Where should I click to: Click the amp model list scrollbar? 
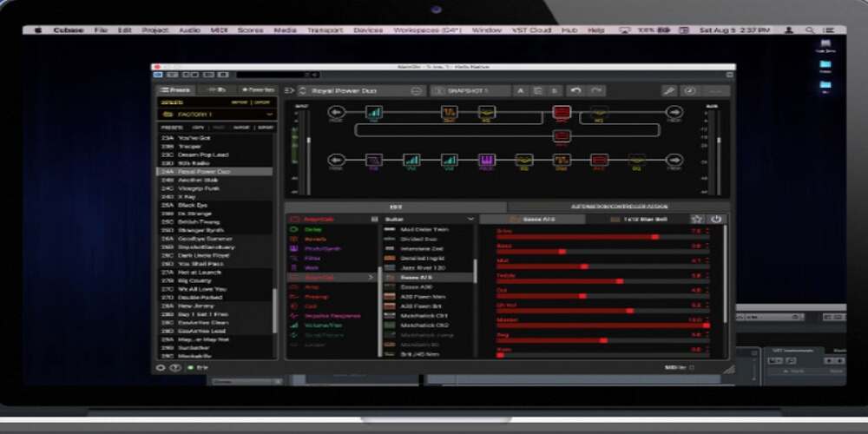tap(475, 271)
